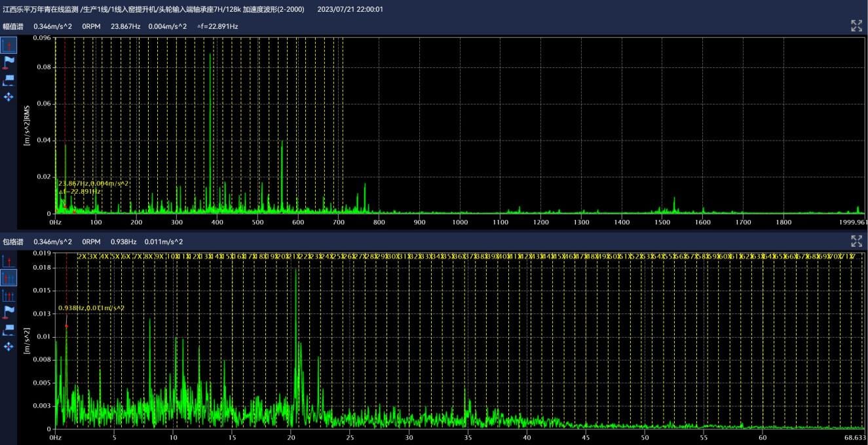This screenshot has height=445, width=868.
Task: Click the 0.938Hz cursor annotation in envelope spectrum
Action: pos(91,308)
